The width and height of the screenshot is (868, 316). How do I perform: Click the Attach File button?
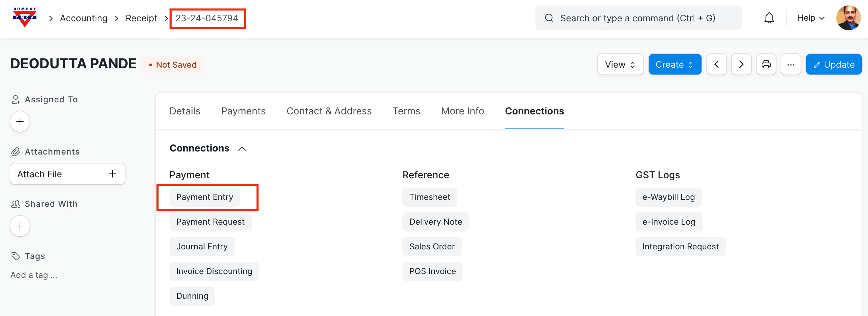[67, 174]
